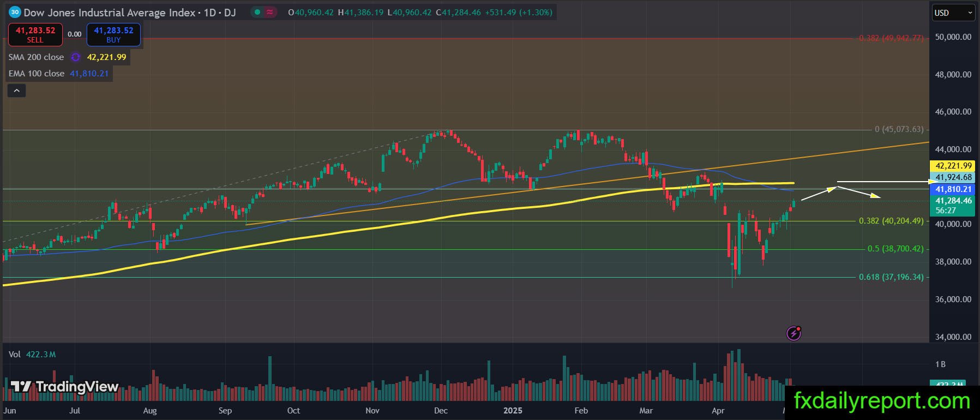
Task: Click the Nov date on time axis
Action: [372, 411]
